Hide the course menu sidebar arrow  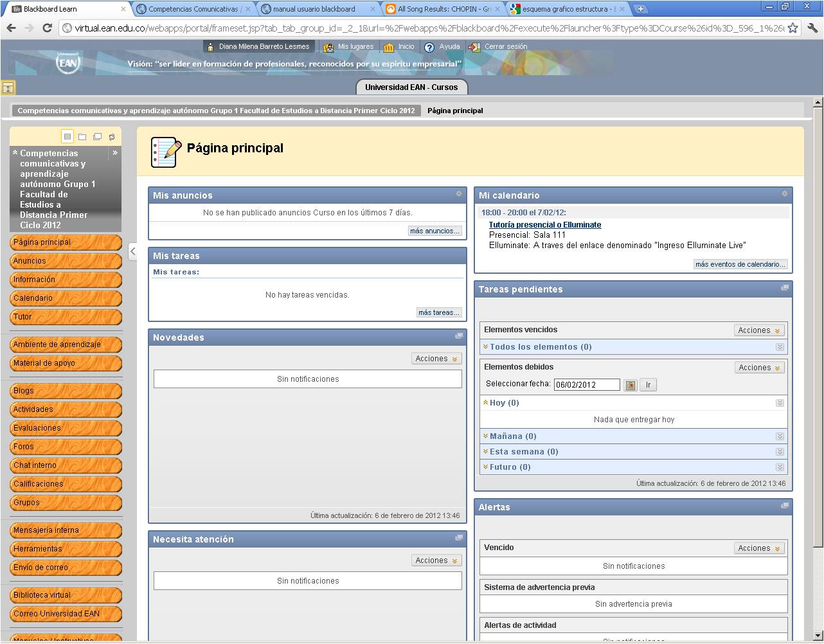pos(132,251)
